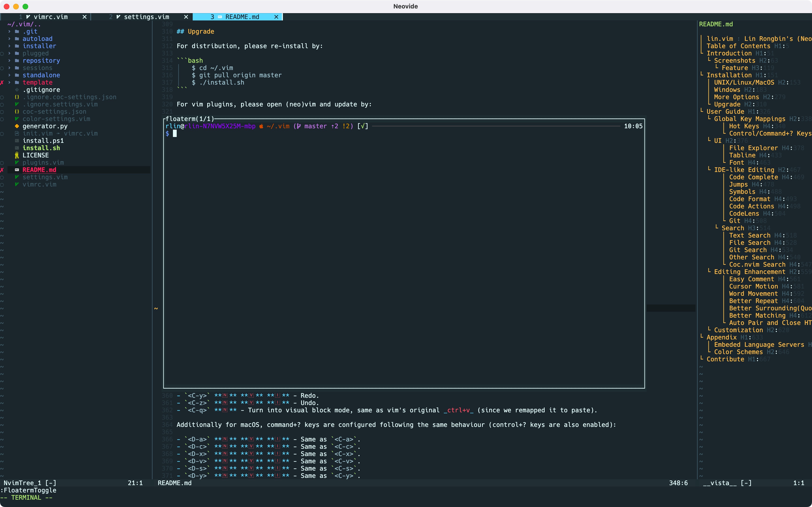Expand the .git folder chevron
This screenshot has width=812, height=507.
click(x=9, y=31)
